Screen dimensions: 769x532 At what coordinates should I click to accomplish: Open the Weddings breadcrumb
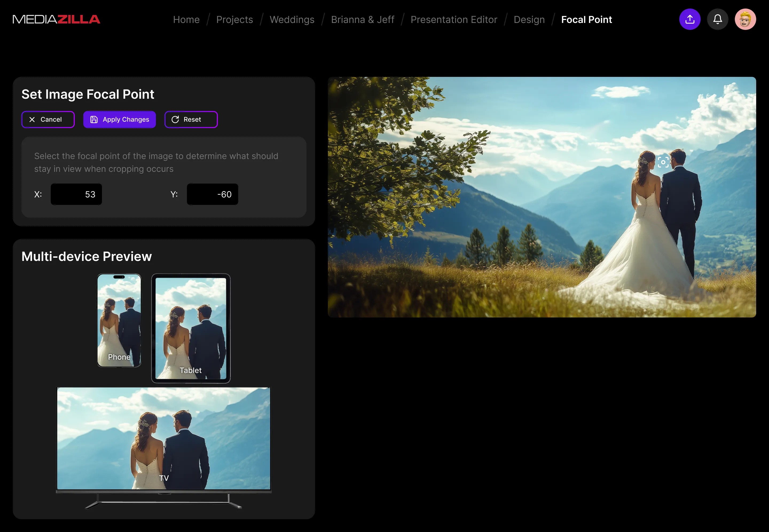tap(292, 20)
